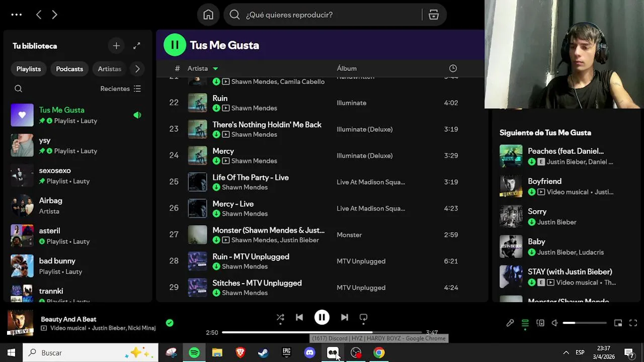The height and width of the screenshot is (362, 644).
Task: Open the ysy playlist
Action: pyautogui.click(x=77, y=145)
